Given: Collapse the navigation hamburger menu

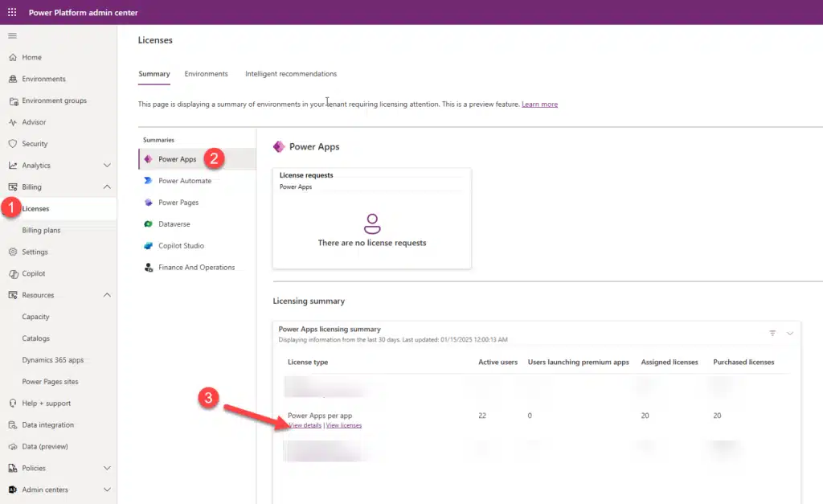Looking at the screenshot, I should tap(13, 35).
